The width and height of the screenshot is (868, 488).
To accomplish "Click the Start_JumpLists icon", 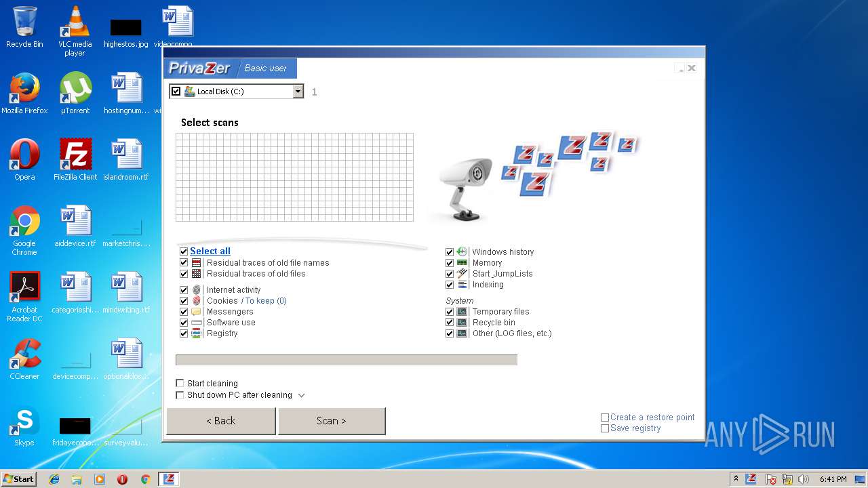I will (x=462, y=274).
